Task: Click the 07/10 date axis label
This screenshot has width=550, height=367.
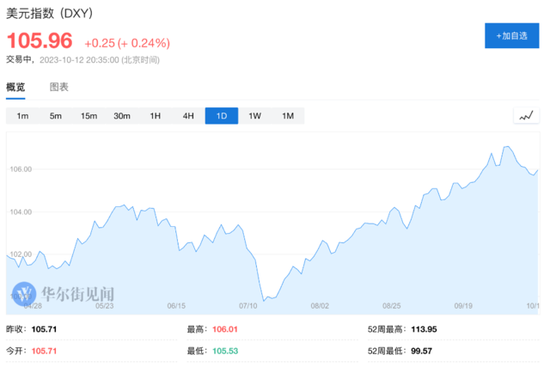Action: (x=248, y=306)
